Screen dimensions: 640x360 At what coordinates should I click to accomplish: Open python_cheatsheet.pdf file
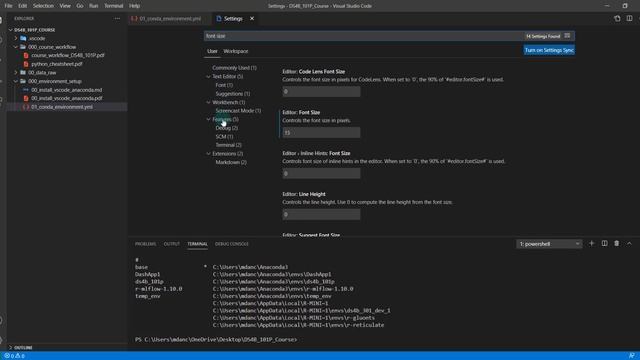click(57, 64)
